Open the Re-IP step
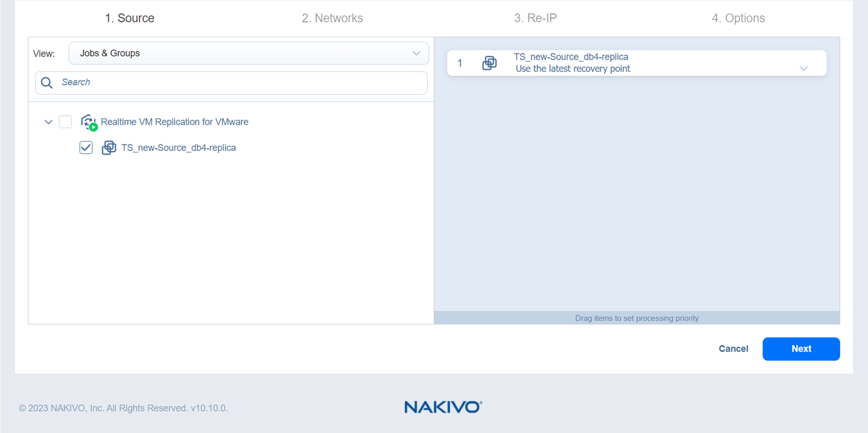868x433 pixels. (x=536, y=18)
